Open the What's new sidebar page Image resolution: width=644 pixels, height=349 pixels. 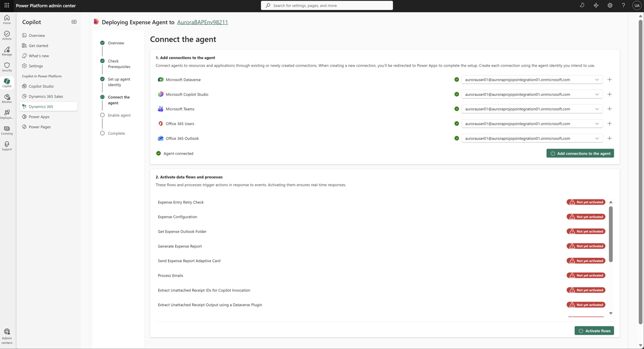[x=38, y=56]
